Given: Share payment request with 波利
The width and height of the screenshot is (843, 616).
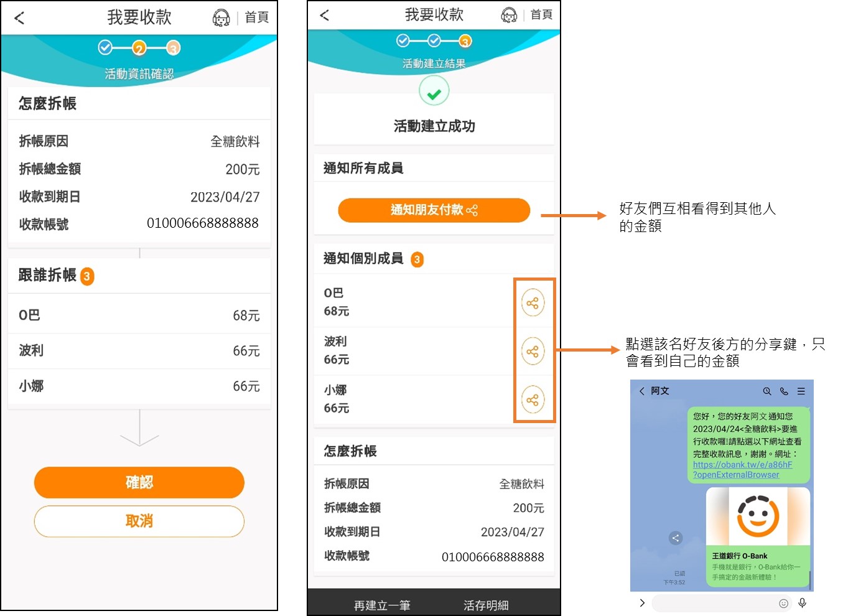Looking at the screenshot, I should (x=533, y=352).
